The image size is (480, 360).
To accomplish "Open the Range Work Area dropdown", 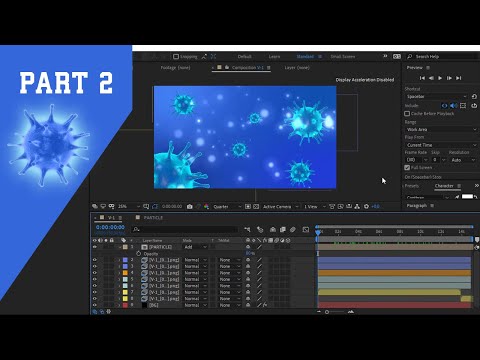I will tap(441, 129).
